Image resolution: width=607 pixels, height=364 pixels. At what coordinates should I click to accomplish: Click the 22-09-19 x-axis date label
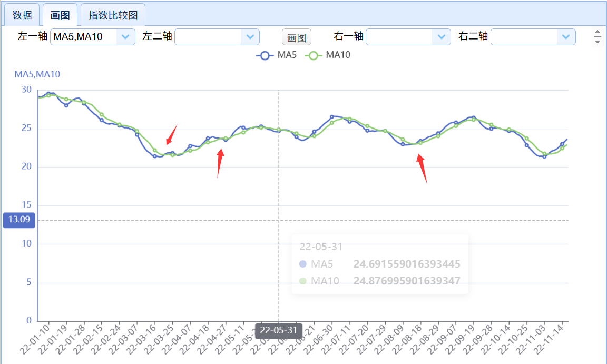tap(459, 339)
